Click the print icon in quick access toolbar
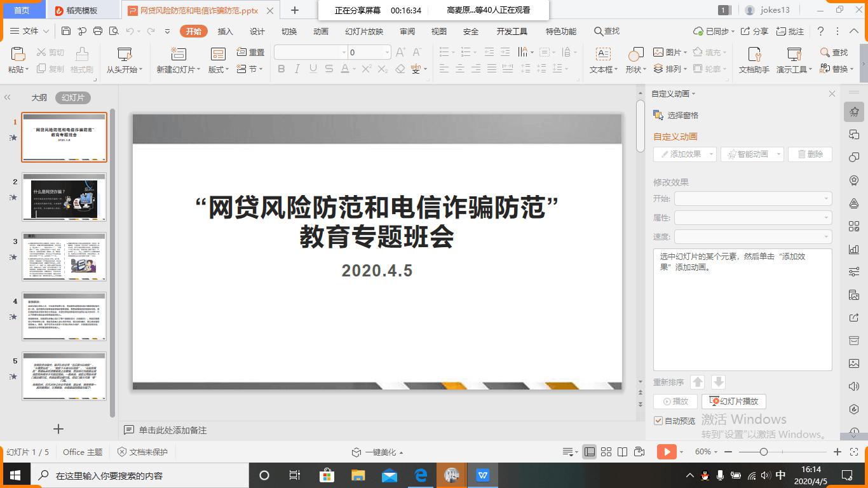The width and height of the screenshot is (868, 488). [98, 31]
